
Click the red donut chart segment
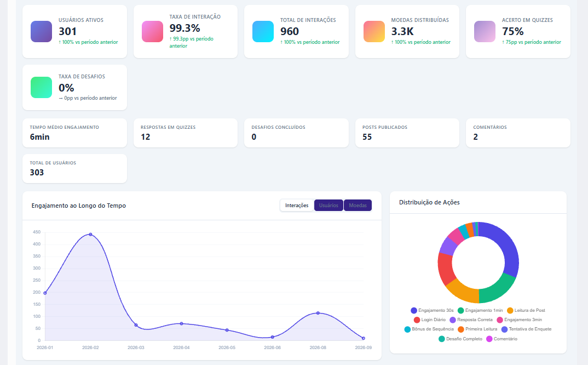point(445,269)
